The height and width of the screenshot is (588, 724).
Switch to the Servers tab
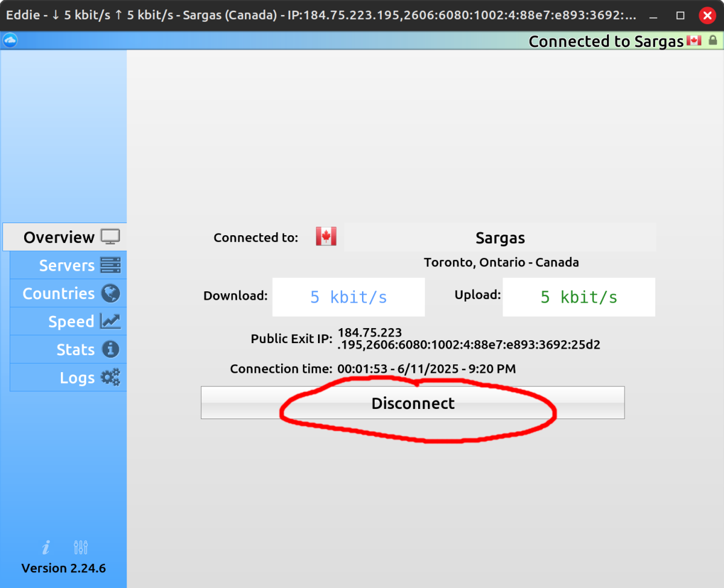pyautogui.click(x=68, y=265)
